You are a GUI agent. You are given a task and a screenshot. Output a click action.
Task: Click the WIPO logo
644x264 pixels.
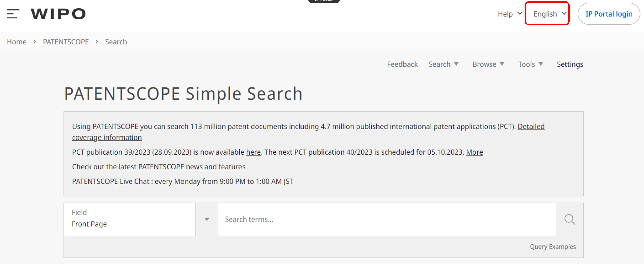(58, 14)
